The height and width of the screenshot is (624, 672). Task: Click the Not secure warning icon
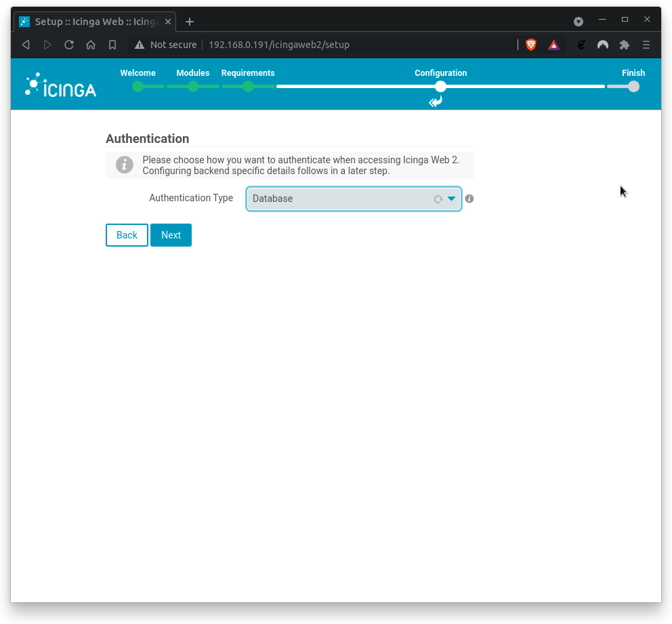[140, 45]
